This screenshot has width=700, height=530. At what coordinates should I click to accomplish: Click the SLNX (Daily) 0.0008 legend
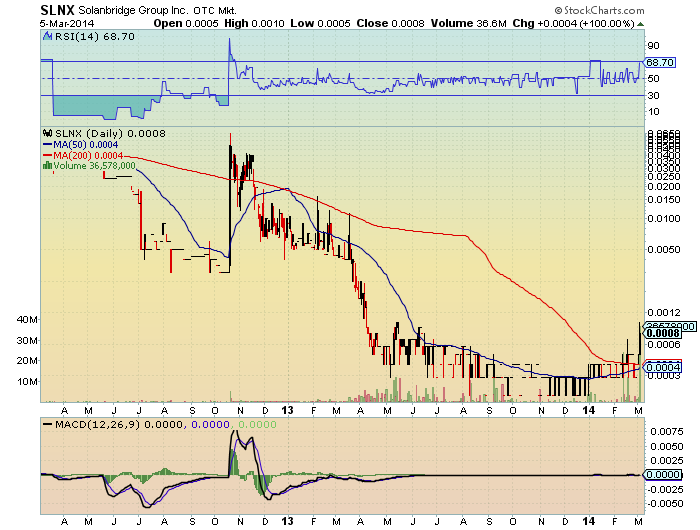pyautogui.click(x=110, y=133)
